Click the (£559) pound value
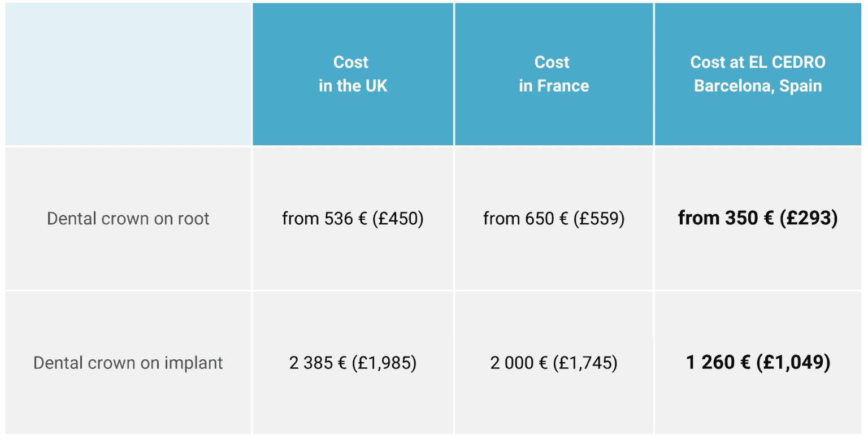 (599, 219)
